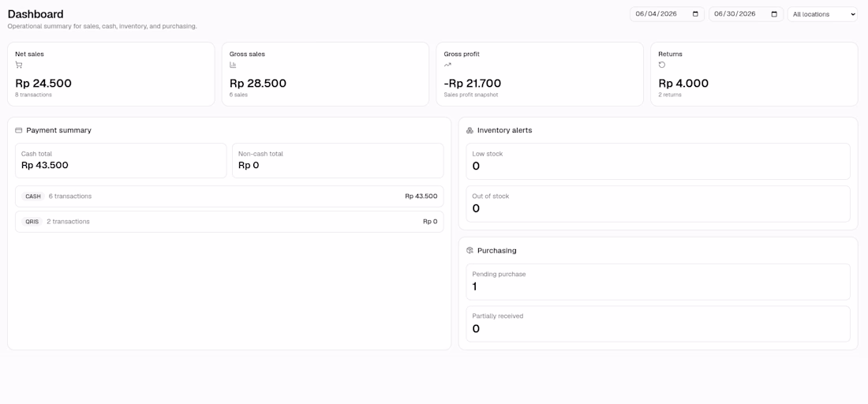Click the Low stock label
The height and width of the screenshot is (404, 868).
(488, 154)
